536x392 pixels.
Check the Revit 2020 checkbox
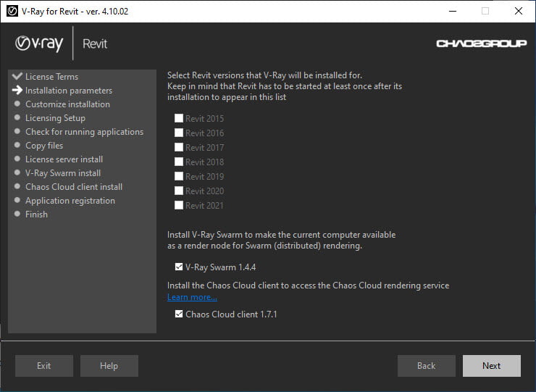point(179,191)
